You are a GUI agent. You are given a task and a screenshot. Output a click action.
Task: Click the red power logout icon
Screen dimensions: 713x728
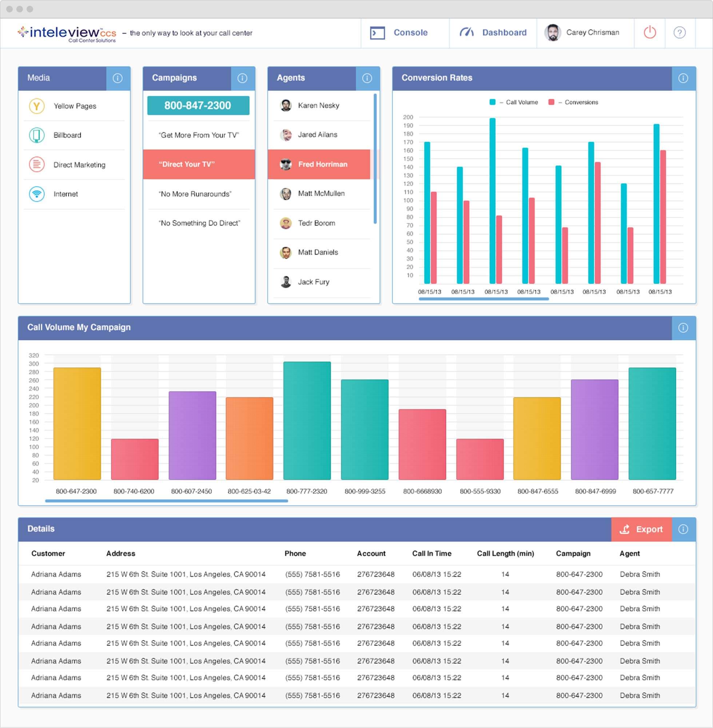[x=650, y=33]
